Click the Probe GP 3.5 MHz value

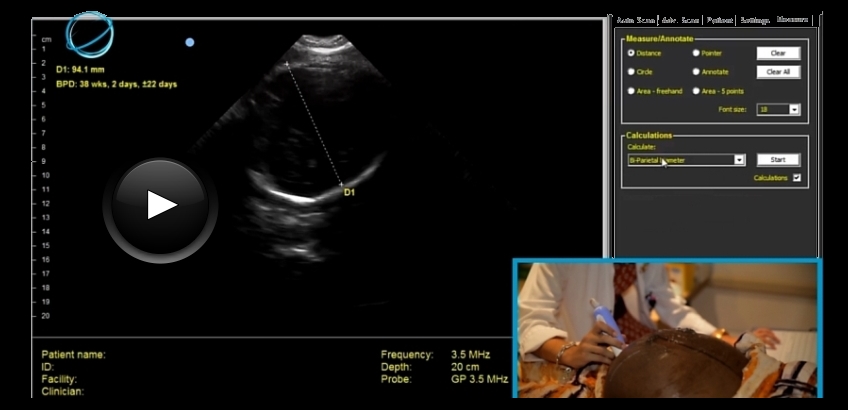[479, 379]
